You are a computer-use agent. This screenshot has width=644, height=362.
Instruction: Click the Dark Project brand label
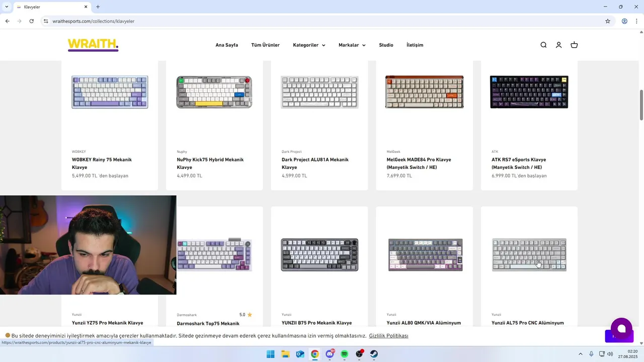(x=292, y=151)
